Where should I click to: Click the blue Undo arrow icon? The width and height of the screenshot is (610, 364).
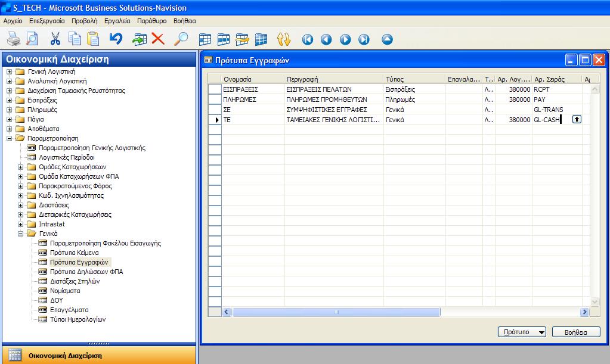pos(116,39)
